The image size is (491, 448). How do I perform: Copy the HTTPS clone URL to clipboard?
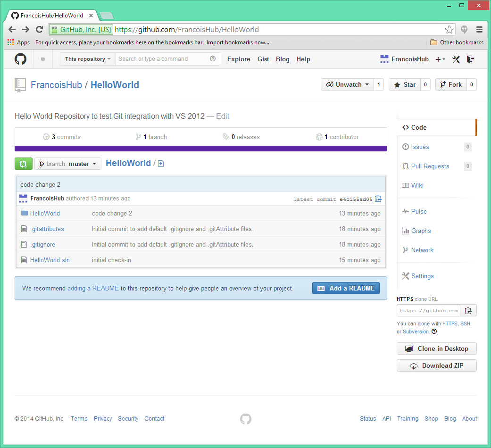468,310
